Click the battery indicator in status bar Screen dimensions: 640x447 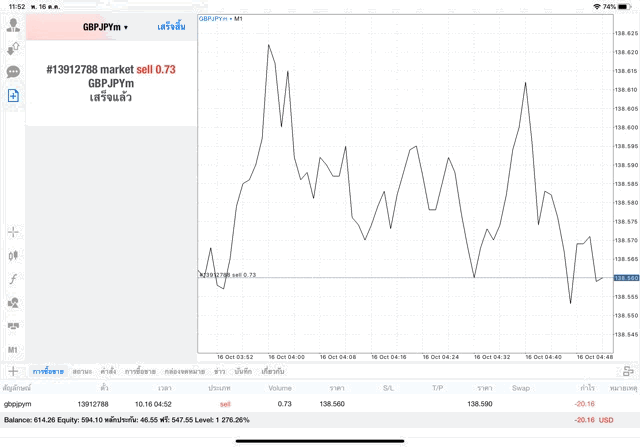[624, 7]
